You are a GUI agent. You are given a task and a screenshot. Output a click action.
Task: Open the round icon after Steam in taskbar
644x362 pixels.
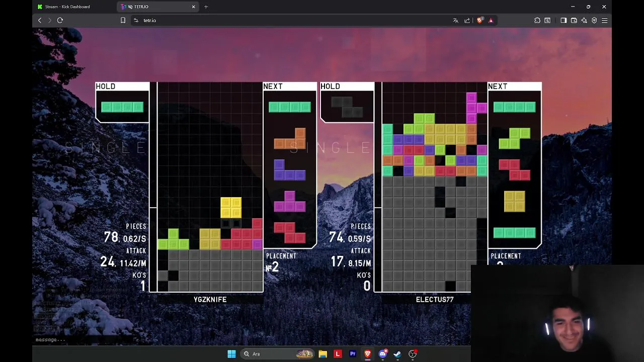[x=413, y=354]
